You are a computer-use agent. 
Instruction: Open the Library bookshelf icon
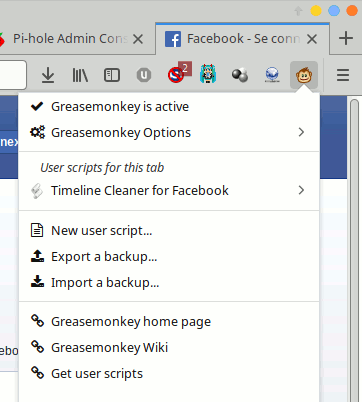click(80, 75)
